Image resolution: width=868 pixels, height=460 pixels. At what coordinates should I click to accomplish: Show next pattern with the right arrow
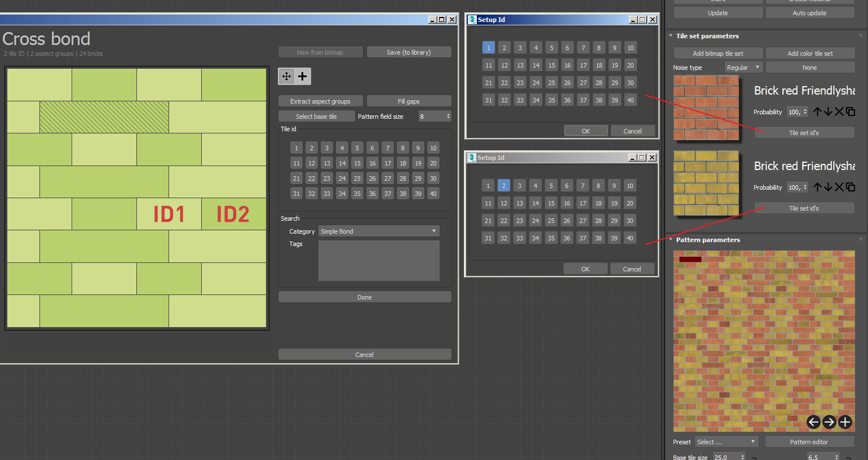pos(829,422)
